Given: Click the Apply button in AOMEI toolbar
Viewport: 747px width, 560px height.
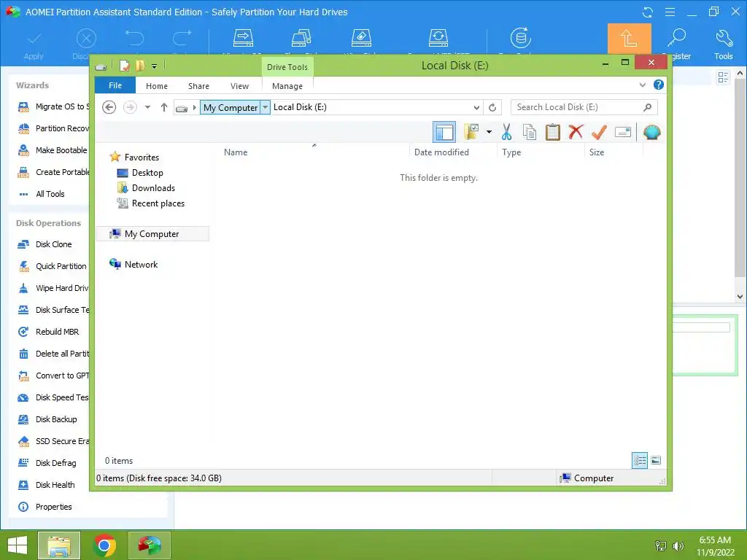Looking at the screenshot, I should pos(34,45).
